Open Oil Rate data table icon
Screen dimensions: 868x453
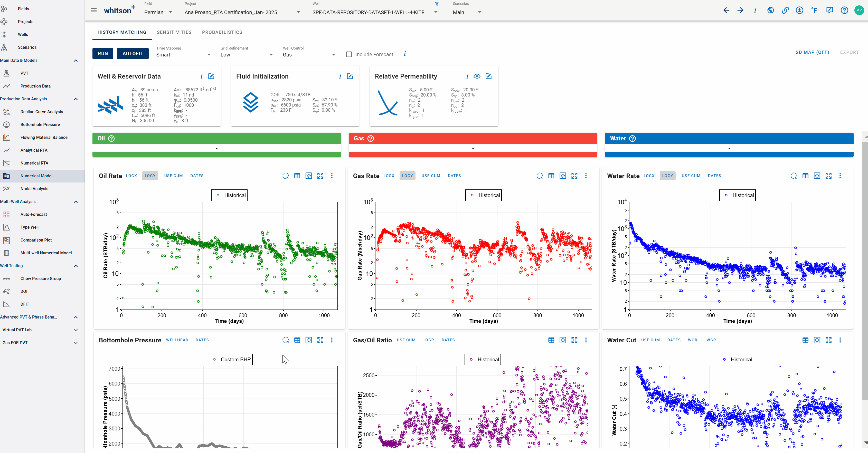(297, 176)
